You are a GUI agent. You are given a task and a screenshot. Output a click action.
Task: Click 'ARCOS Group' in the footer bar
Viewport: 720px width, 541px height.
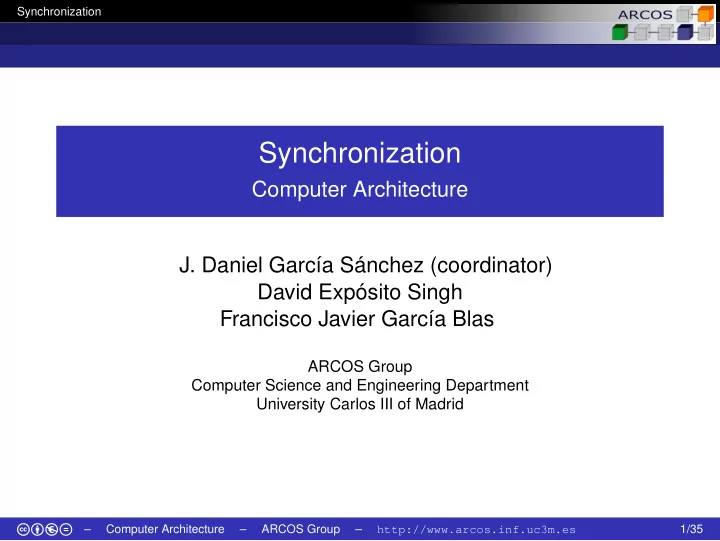point(301,529)
